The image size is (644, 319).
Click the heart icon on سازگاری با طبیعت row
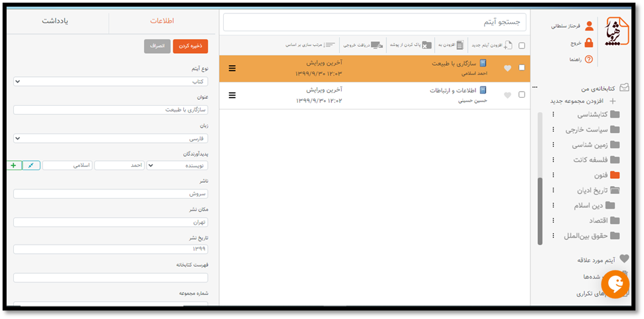click(508, 68)
